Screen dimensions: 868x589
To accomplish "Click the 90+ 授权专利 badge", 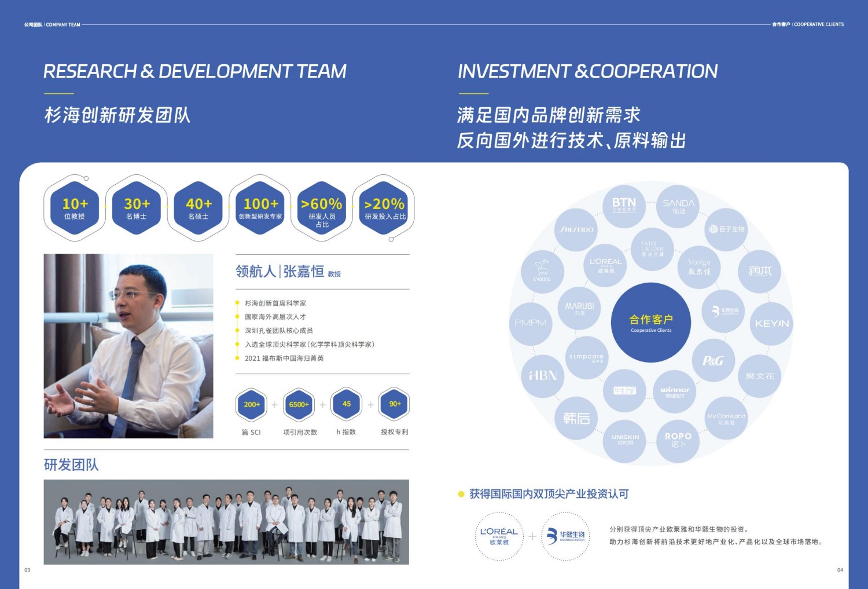I will 395,404.
